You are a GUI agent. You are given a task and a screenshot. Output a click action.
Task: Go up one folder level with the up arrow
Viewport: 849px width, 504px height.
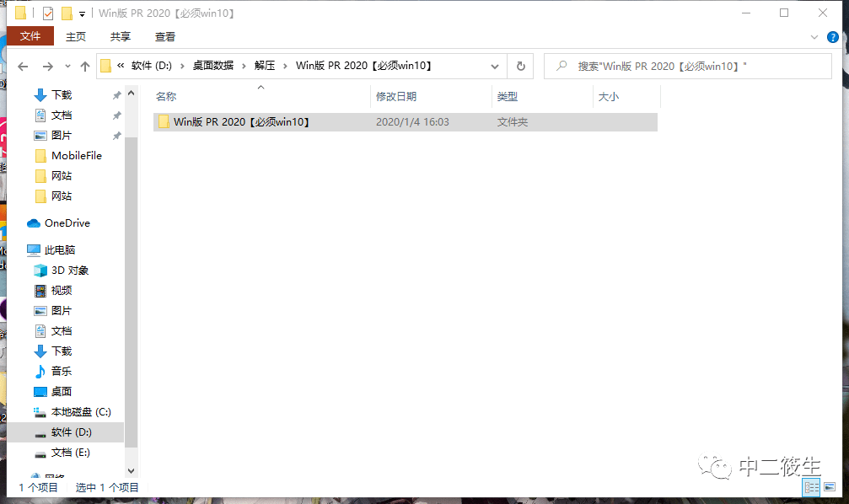tap(84, 66)
